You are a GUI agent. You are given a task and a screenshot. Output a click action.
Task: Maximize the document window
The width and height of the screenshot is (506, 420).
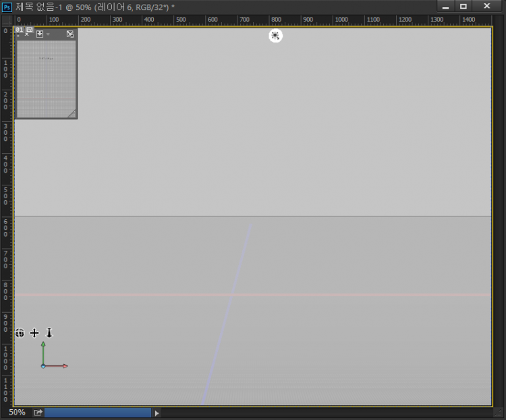point(463,6)
